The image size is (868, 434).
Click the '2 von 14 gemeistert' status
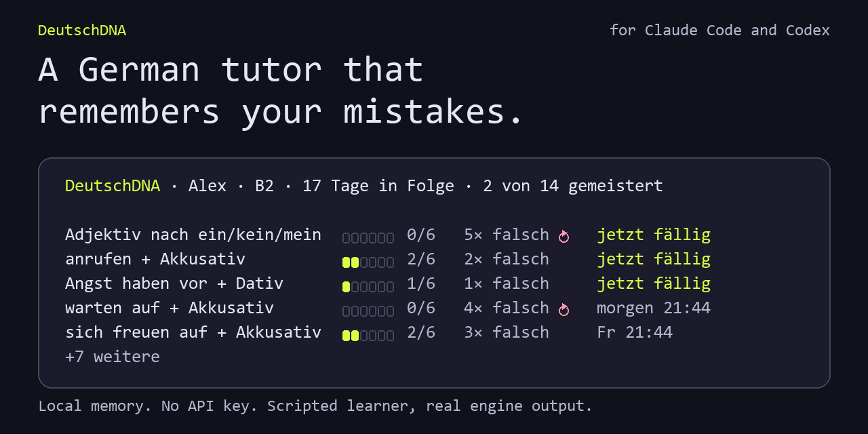[573, 186]
